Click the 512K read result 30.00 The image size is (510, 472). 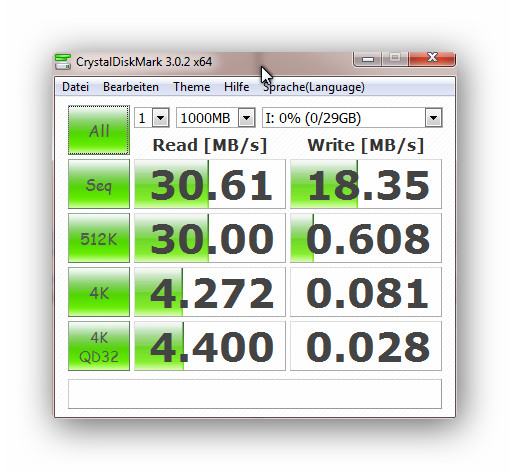click(210, 238)
